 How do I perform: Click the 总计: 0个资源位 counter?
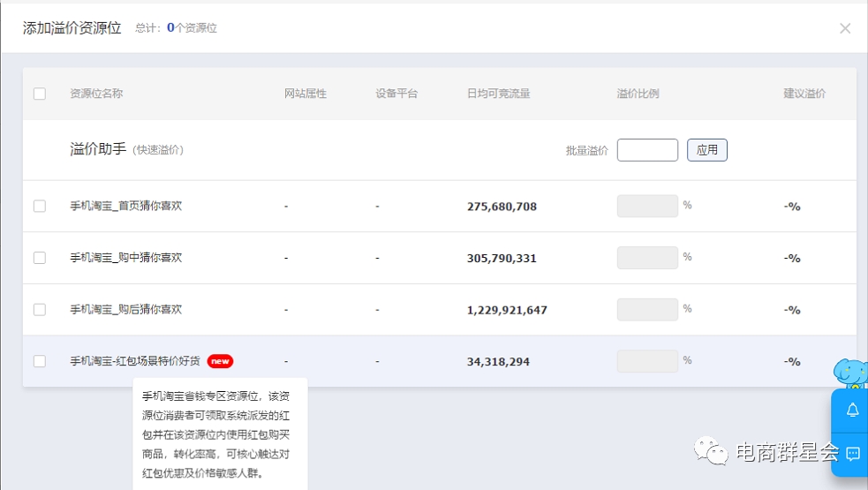coord(176,27)
